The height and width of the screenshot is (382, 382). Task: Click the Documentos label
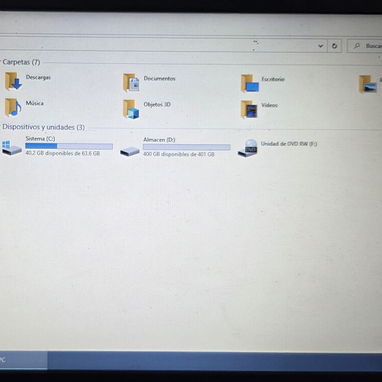pos(159,78)
